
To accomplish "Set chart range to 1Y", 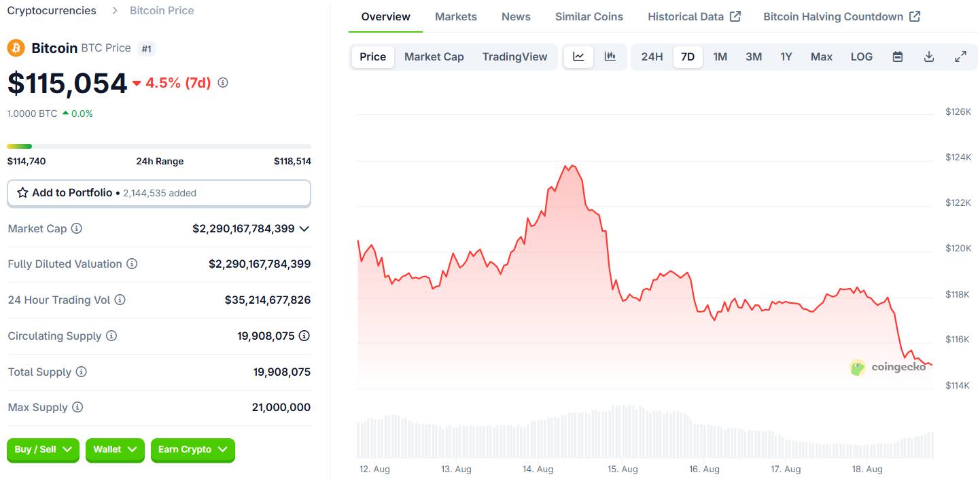I will [x=786, y=56].
